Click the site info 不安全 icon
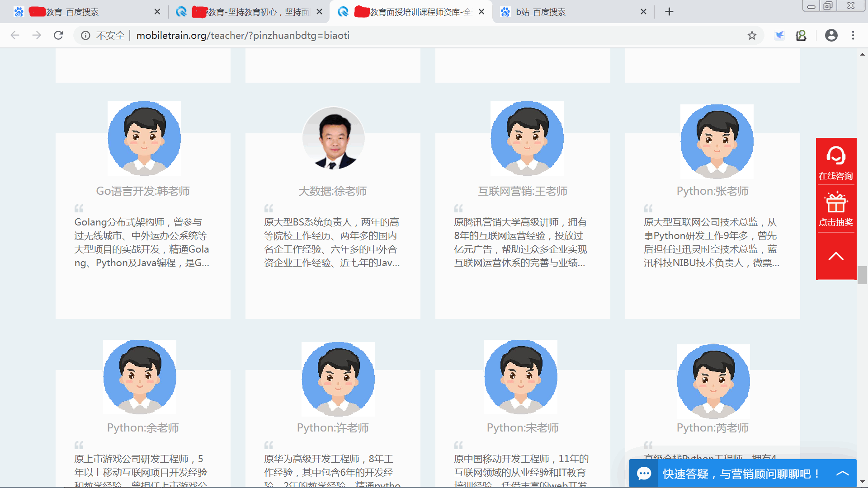The height and width of the screenshot is (488, 868). click(x=85, y=35)
